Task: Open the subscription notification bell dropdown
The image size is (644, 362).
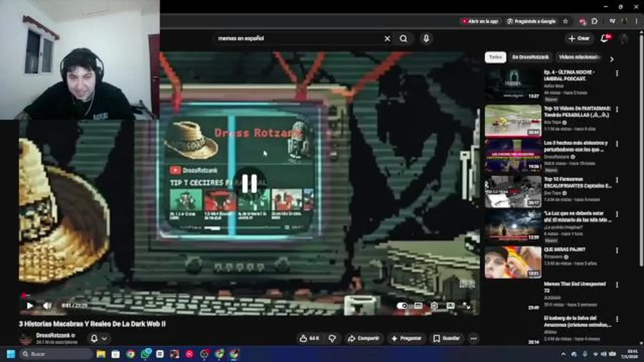Action: [x=99, y=338]
